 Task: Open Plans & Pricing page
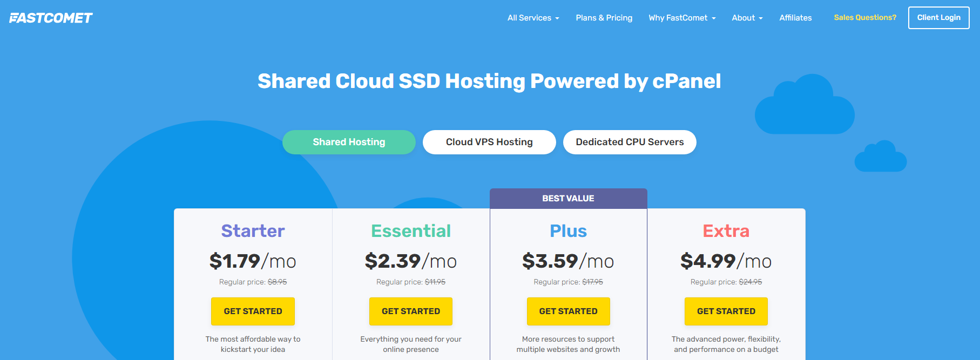point(604,18)
